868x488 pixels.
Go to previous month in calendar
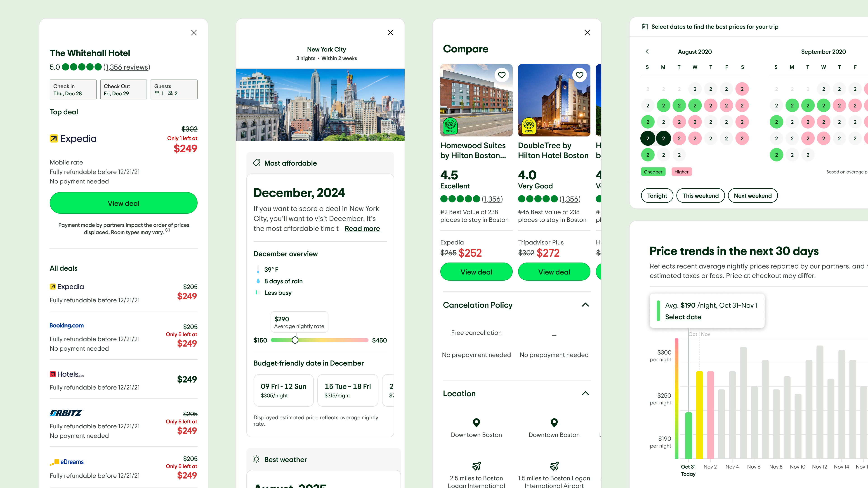click(x=647, y=52)
